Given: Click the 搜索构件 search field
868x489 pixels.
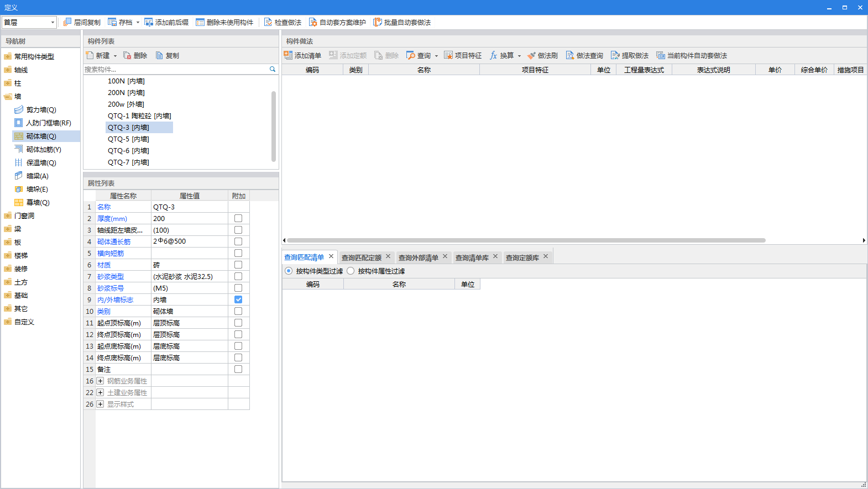Looking at the screenshot, I should [176, 69].
